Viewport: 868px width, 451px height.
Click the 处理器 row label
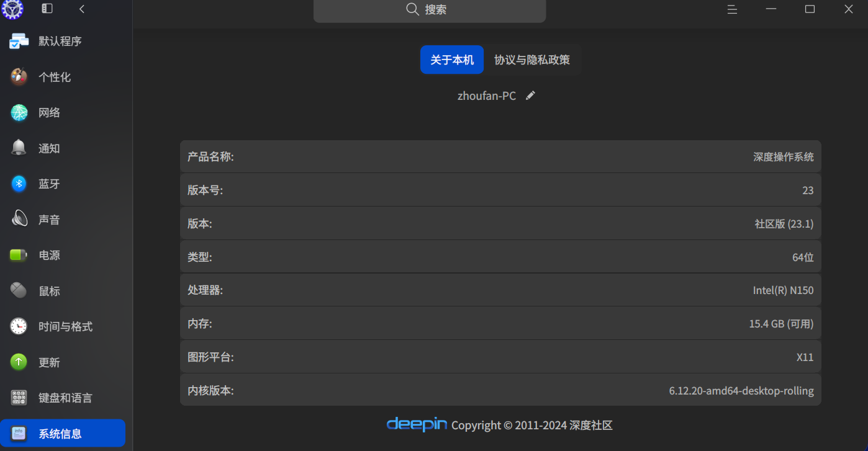205,290
